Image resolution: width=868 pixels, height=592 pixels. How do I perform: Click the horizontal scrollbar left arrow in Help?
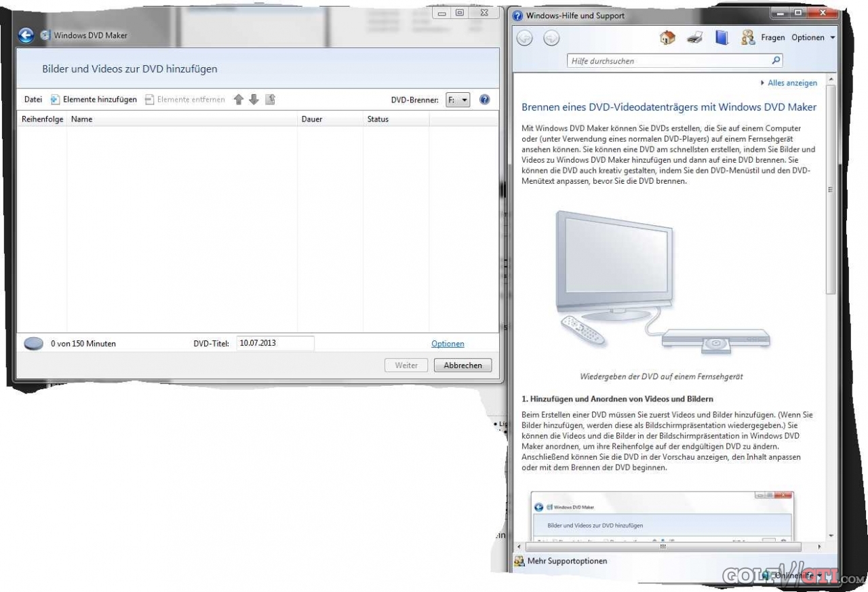pos(519,546)
